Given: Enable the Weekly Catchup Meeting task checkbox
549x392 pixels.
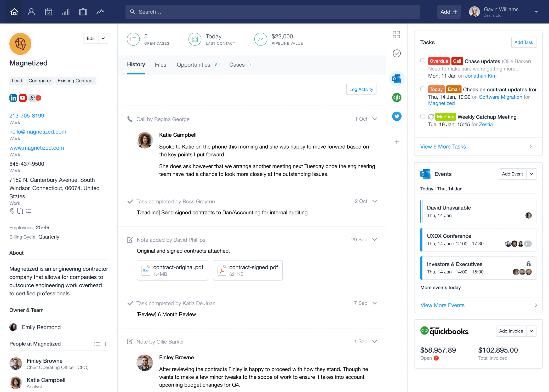Looking at the screenshot, I should tap(422, 117).
